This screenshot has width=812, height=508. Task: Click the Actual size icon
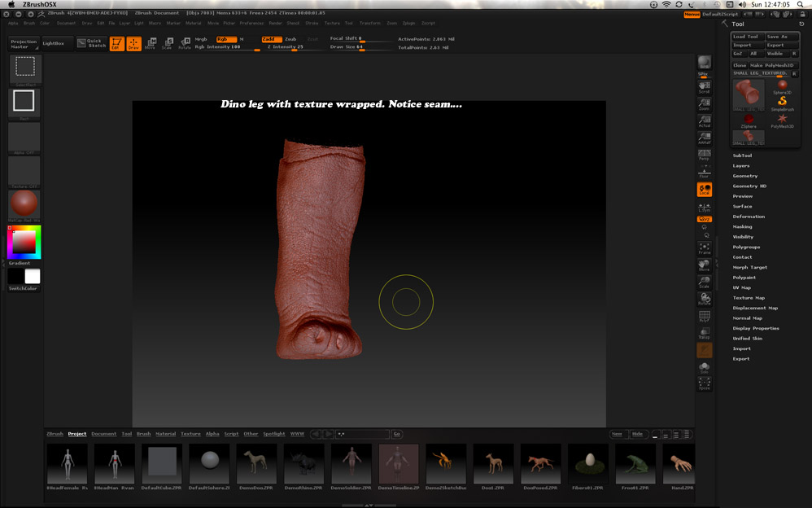705,121
